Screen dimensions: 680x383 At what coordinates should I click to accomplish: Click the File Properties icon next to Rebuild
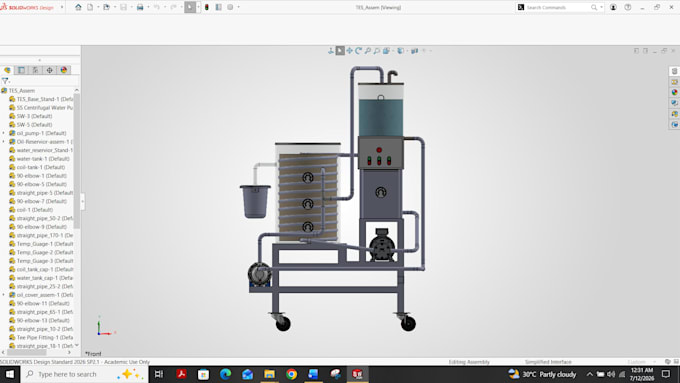point(219,7)
